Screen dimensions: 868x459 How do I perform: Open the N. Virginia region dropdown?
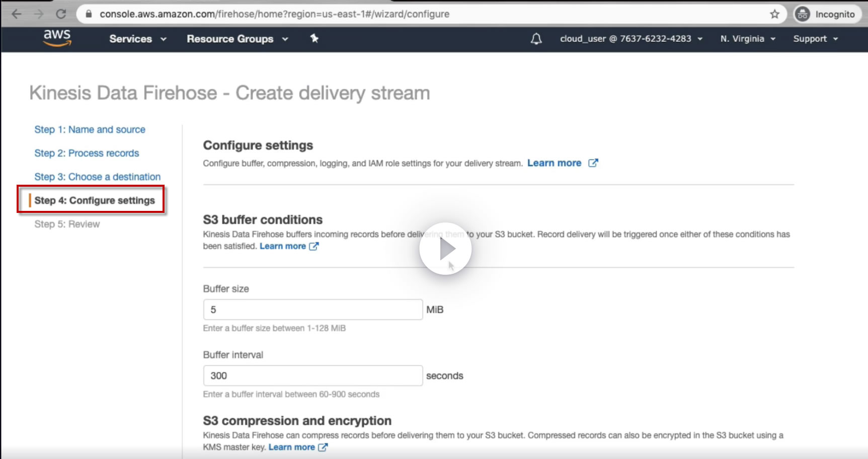pyautogui.click(x=748, y=39)
